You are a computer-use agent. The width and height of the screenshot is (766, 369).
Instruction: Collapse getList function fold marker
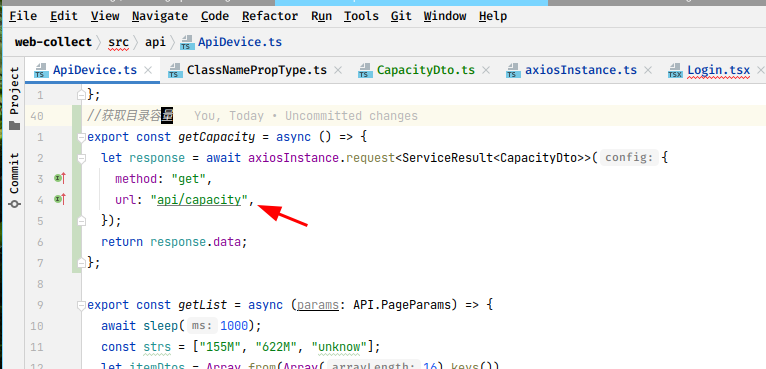click(x=82, y=305)
